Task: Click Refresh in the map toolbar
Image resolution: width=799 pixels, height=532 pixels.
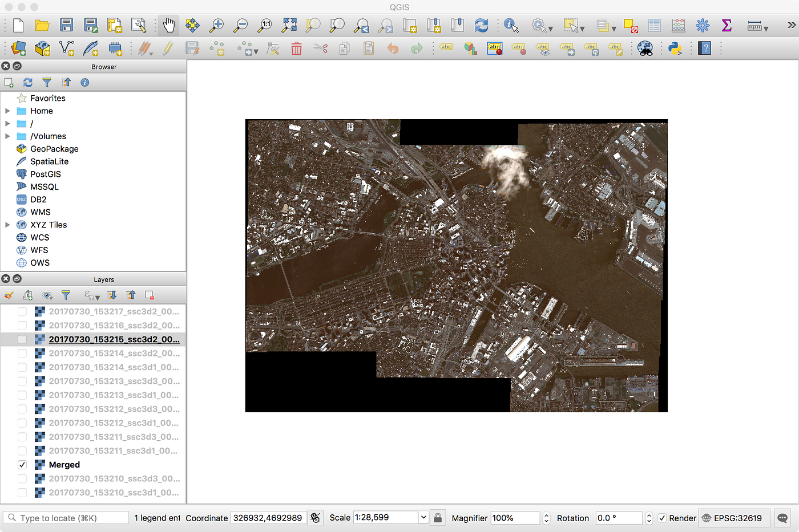Action: [481, 25]
